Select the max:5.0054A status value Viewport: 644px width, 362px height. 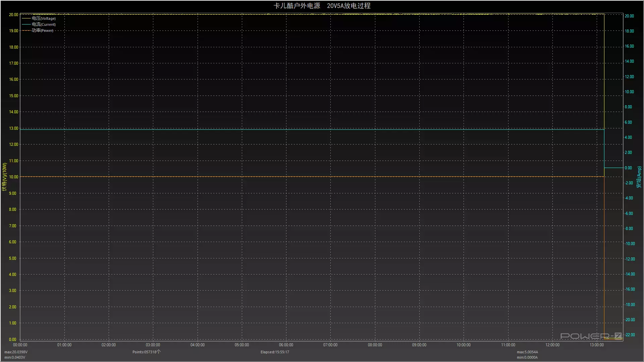[527, 352]
